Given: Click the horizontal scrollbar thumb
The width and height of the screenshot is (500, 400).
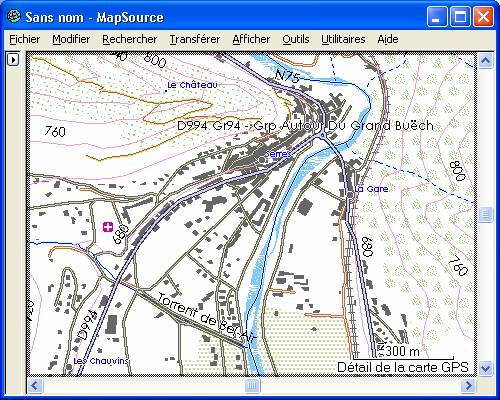Looking at the screenshot, I should pos(252,386).
